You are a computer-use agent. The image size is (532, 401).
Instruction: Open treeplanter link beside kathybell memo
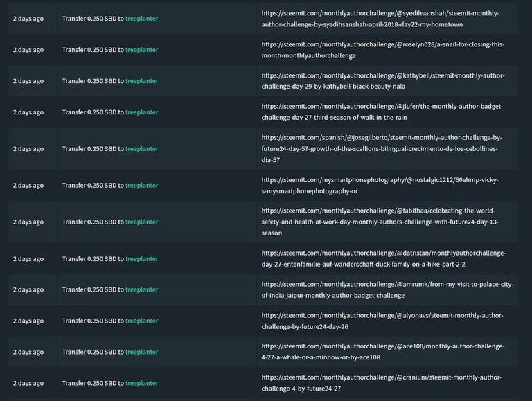pyautogui.click(x=141, y=81)
